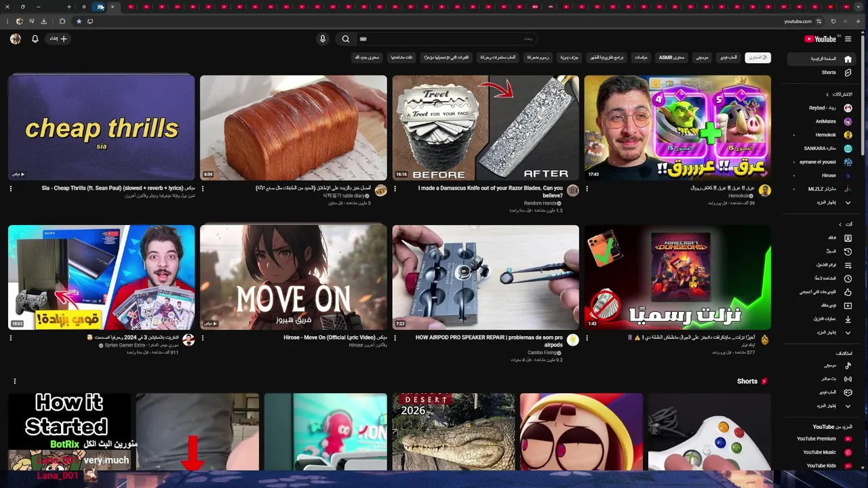868x488 pixels.
Task: Open the Shorts shelf options menu
Action: 15,381
